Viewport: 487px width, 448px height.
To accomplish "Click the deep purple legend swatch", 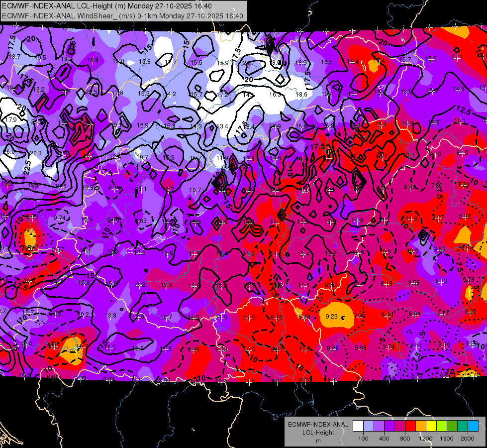I will click(390, 426).
